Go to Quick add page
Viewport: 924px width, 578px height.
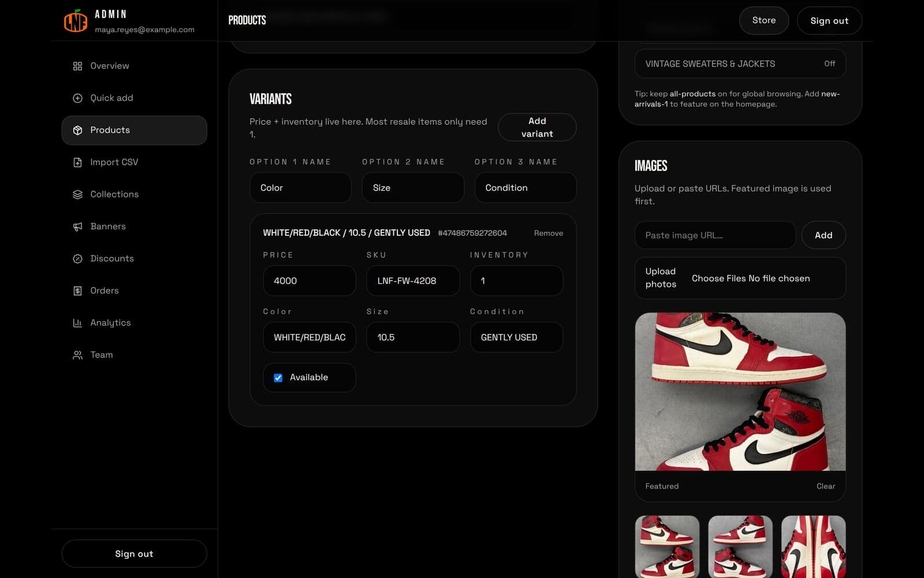tap(134, 98)
